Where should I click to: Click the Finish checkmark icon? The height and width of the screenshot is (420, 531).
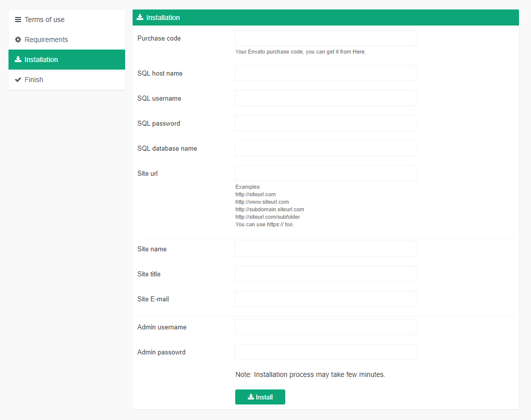tap(18, 80)
